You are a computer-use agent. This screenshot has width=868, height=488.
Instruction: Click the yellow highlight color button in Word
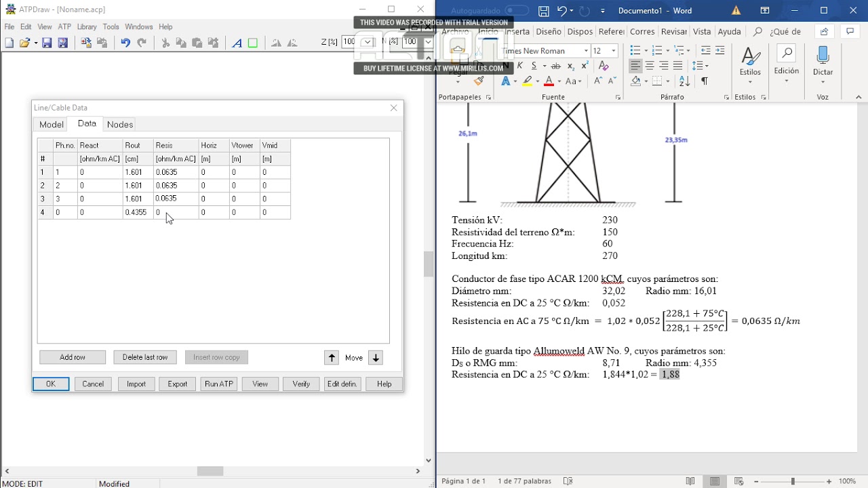click(528, 81)
